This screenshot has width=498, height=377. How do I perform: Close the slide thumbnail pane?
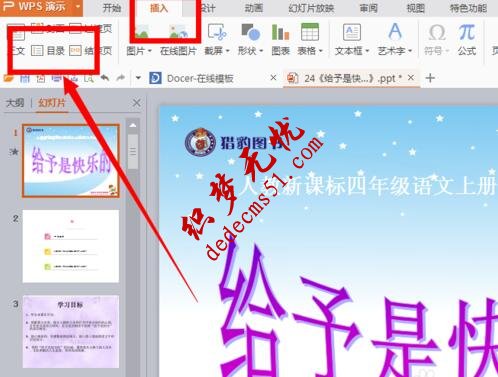point(136,103)
